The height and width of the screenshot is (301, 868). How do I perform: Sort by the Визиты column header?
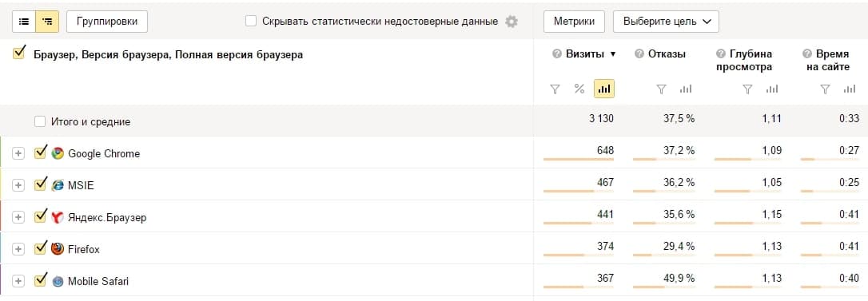click(x=584, y=53)
